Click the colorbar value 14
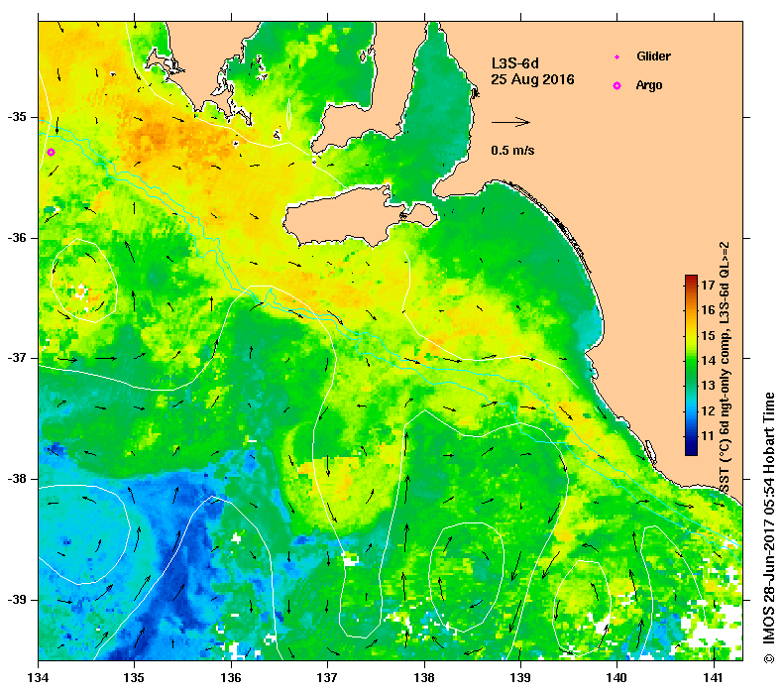 (x=708, y=361)
